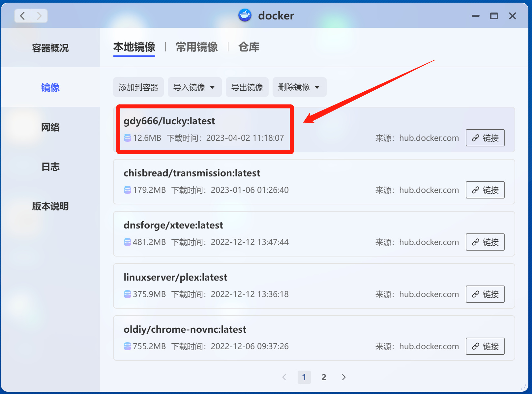The width and height of the screenshot is (532, 394).
Task: Click download time 2022-12-12 13:36:18
Action: 250,294
